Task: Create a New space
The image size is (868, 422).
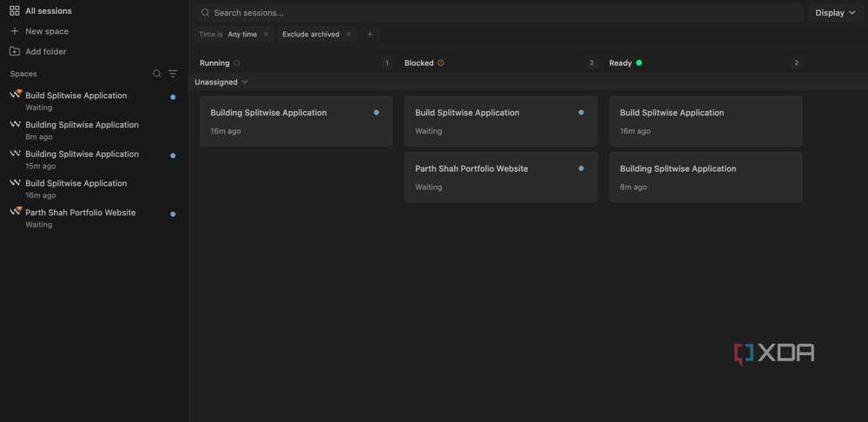Action: tap(47, 31)
